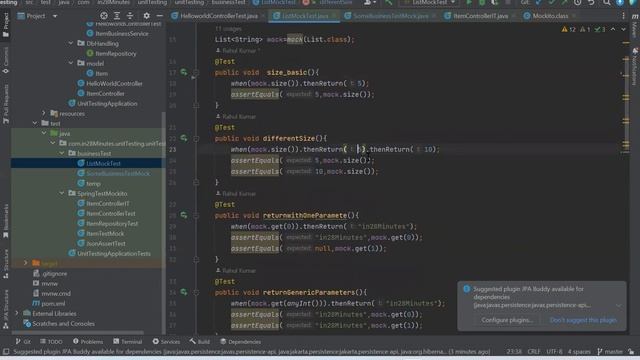Image resolution: width=640 pixels, height=360 pixels.
Task: Click CRLF line separator in status bar
Action: coord(533,351)
